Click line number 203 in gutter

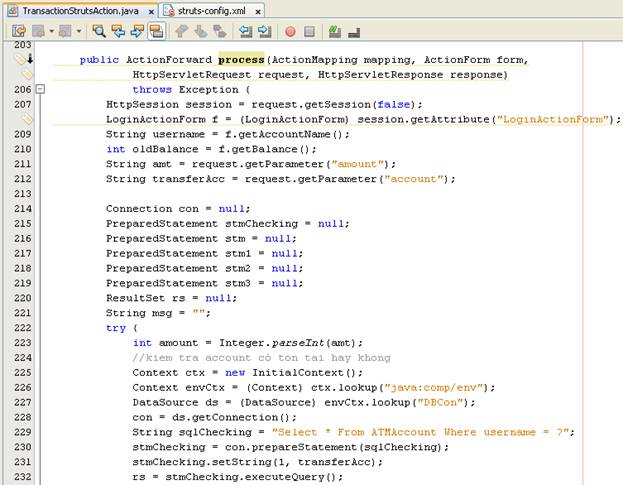pos(22,44)
